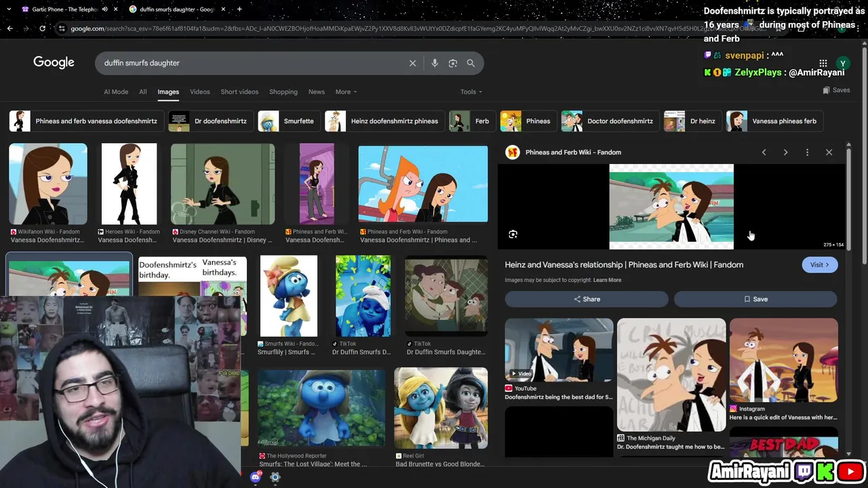Viewport: 868px width, 488px height.
Task: Play YouTube Doofenshmirtz best dad video
Action: pyautogui.click(x=559, y=349)
